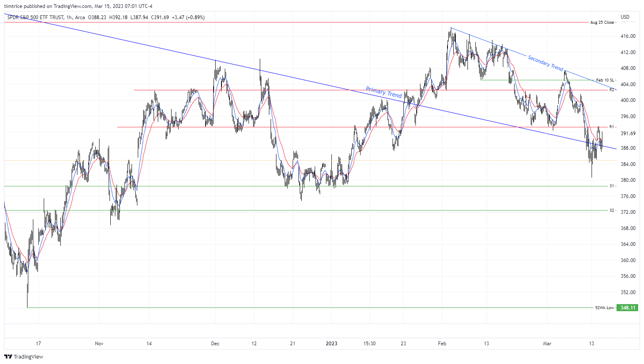This screenshot has height=364, width=644.
Task: Click the 400.00 price axis label
Action: [x=628, y=100]
